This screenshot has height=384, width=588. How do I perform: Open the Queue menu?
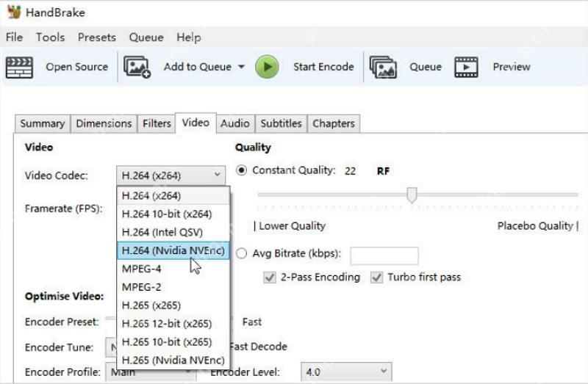coord(146,37)
